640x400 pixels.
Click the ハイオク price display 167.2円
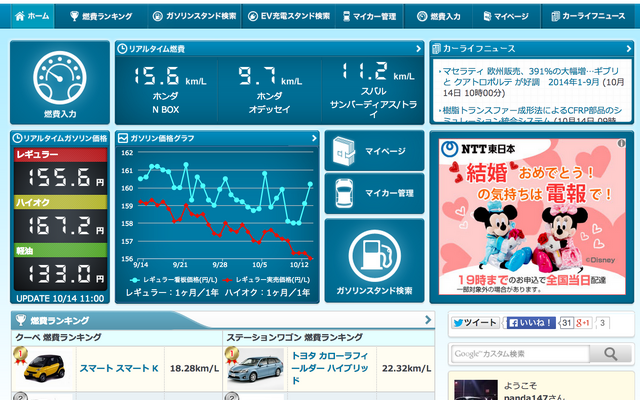click(x=60, y=225)
